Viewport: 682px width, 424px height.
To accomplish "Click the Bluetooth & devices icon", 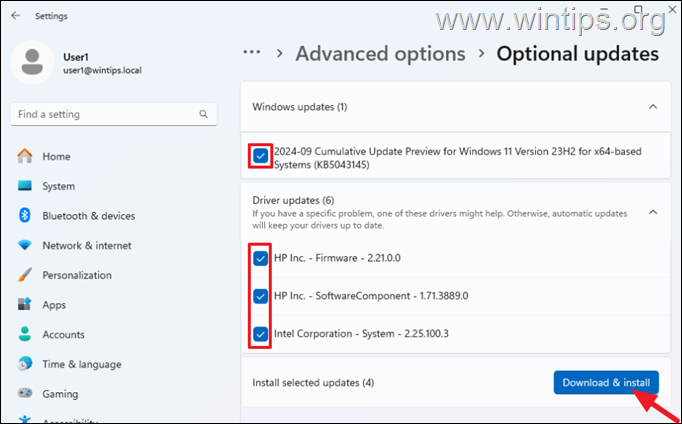I will 24,216.
